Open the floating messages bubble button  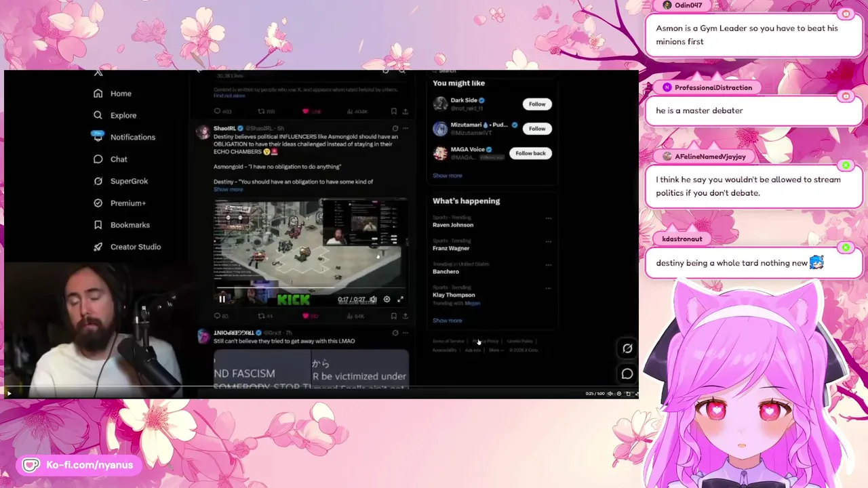pos(627,373)
